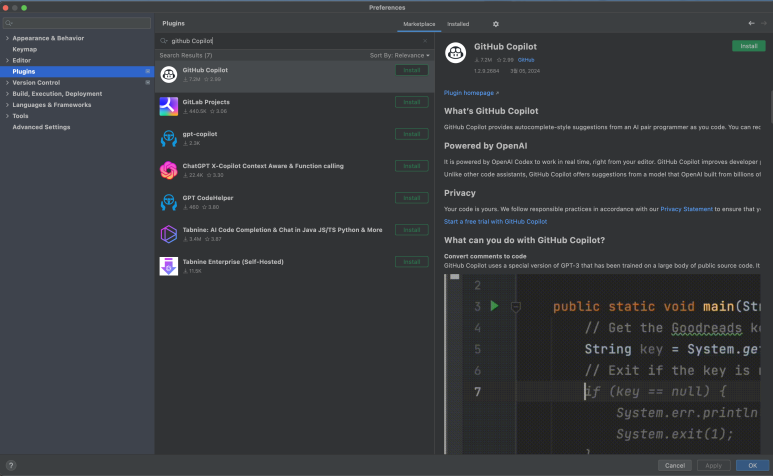Image resolution: width=773 pixels, height=476 pixels.
Task: Open the Sort By Relevance dropdown
Action: coord(399,56)
